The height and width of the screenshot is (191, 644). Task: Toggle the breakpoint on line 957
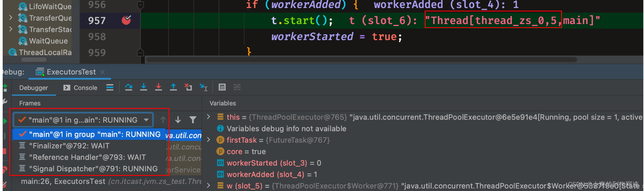coord(126,20)
